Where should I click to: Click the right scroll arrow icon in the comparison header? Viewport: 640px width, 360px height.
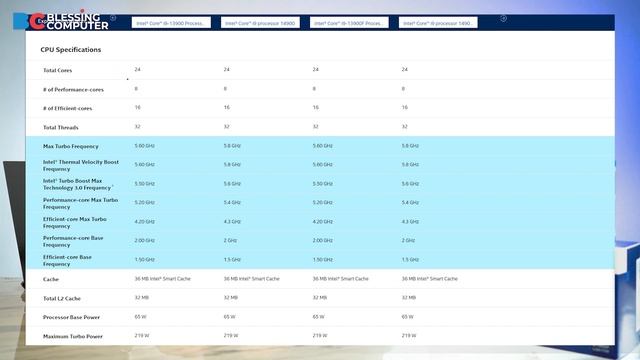(x=503, y=18)
